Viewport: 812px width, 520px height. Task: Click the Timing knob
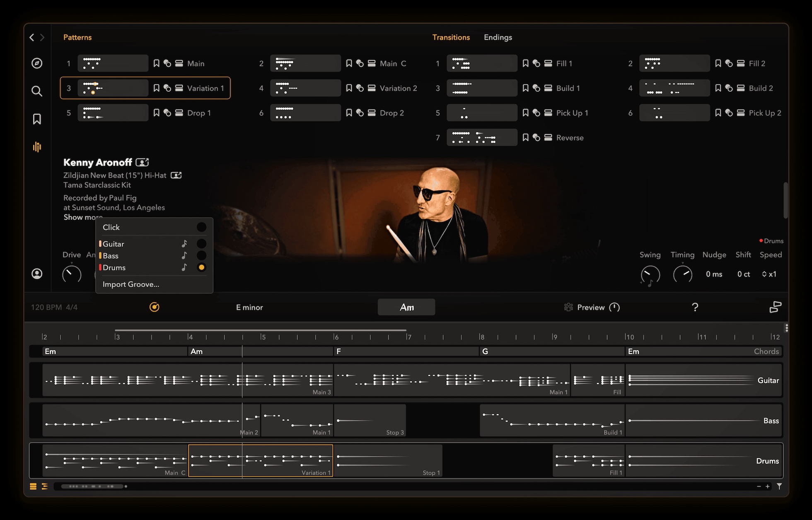click(683, 274)
